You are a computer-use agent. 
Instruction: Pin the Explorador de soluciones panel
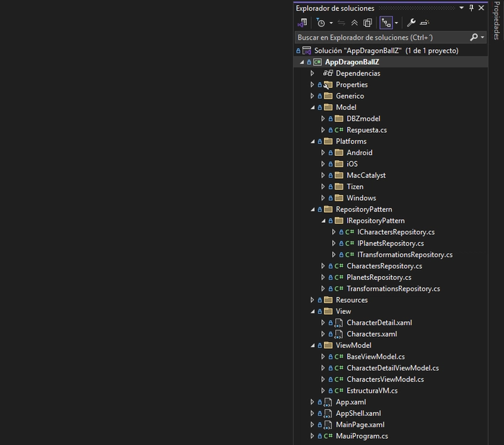[x=471, y=8]
